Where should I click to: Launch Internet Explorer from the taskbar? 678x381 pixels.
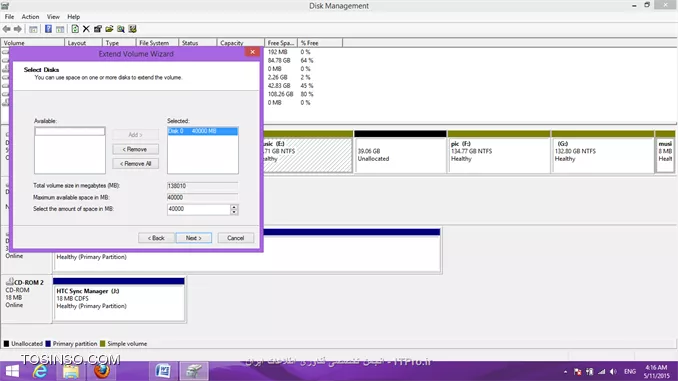click(40, 371)
